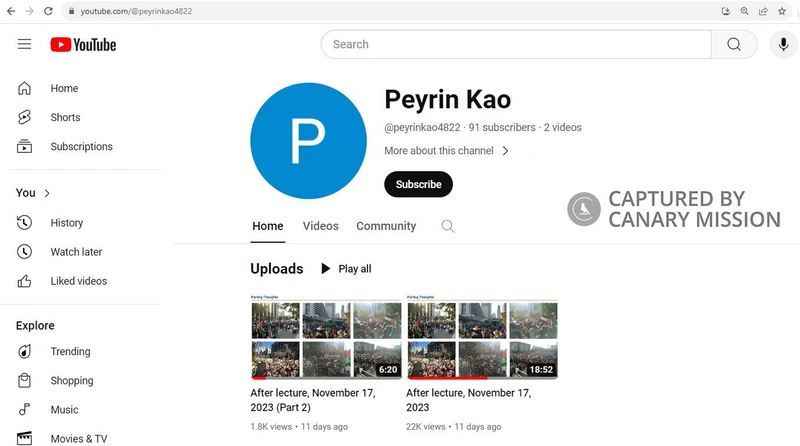800x446 pixels.
Task: Click the Peyrin Kao channel name
Action: (x=447, y=100)
